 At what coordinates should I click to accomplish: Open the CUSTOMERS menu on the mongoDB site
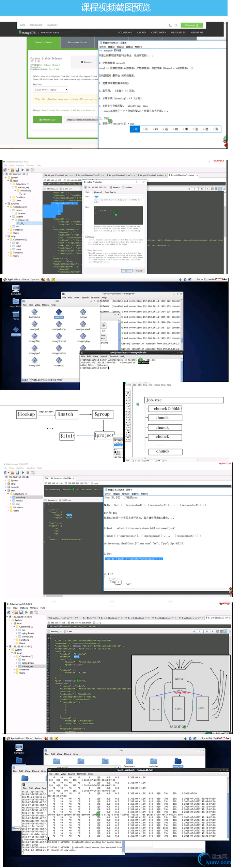point(158,33)
